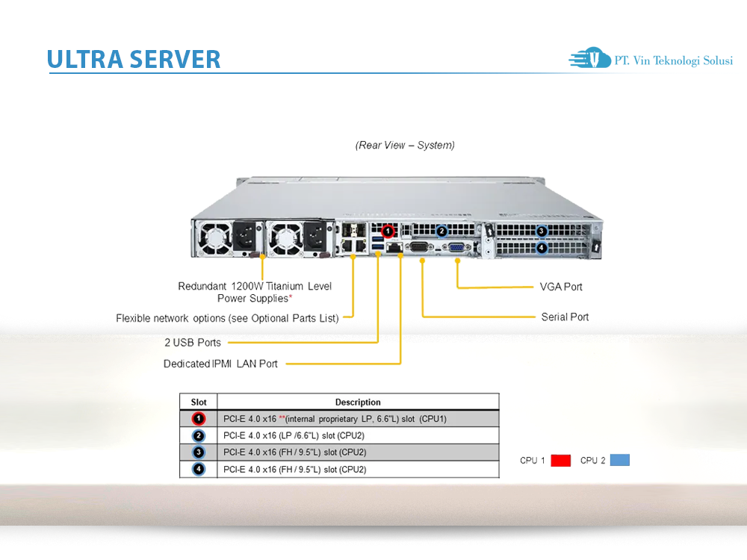Click the blue CPU 2 legend swatch

619,460
